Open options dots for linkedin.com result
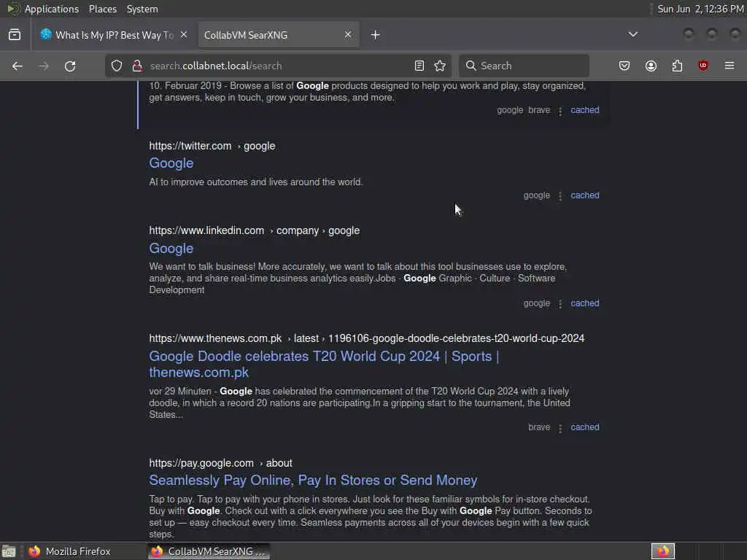The height and width of the screenshot is (560, 747). [x=560, y=304]
